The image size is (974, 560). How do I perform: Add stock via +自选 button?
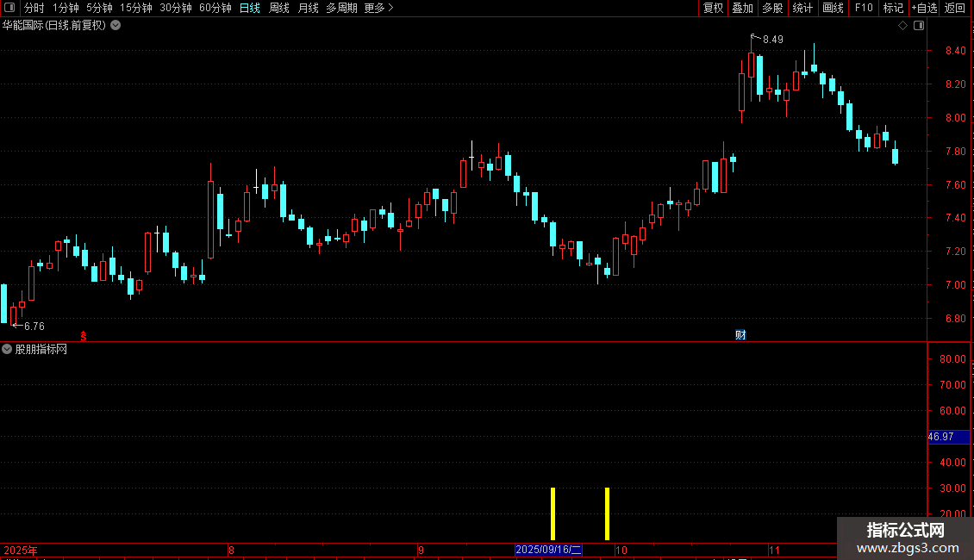click(x=924, y=8)
